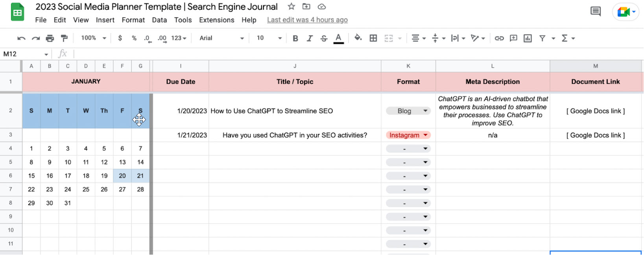644x257 pixels.
Task: Open the Extensions menu
Action: [x=217, y=20]
